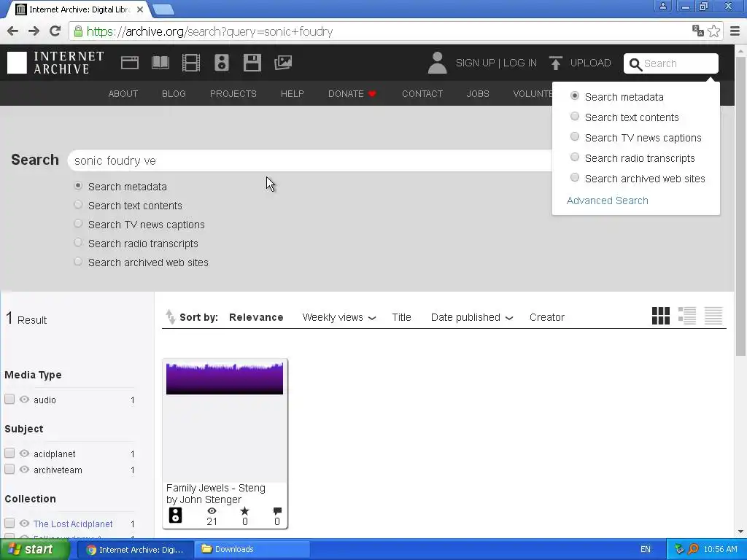Open The Lost Acidplanet collection link

pyautogui.click(x=73, y=524)
